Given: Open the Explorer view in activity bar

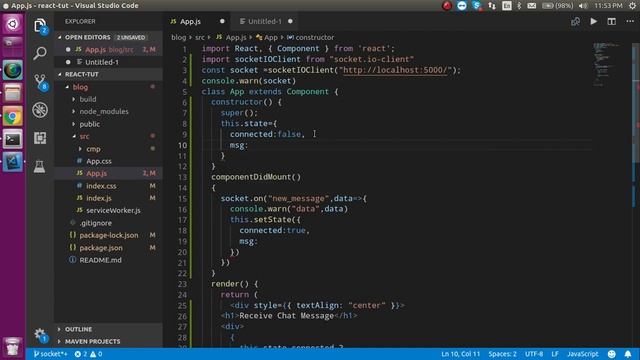Looking at the screenshot, I should pyautogui.click(x=40, y=26).
